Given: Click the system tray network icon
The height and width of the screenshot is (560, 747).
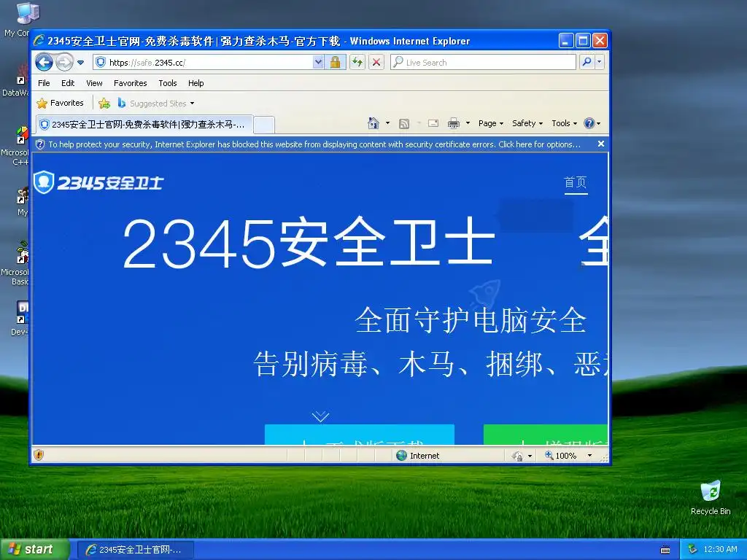Looking at the screenshot, I should pos(693,549).
